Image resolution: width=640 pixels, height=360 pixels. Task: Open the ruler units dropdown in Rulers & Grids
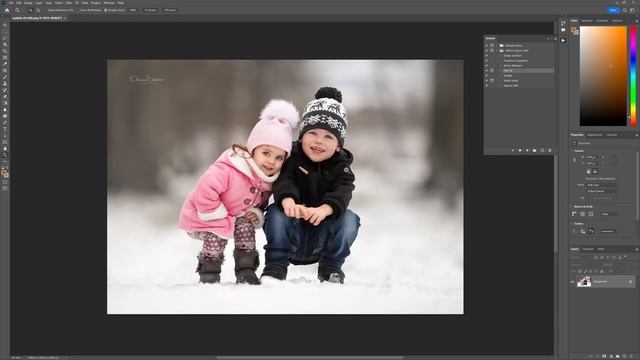pyautogui.click(x=609, y=214)
